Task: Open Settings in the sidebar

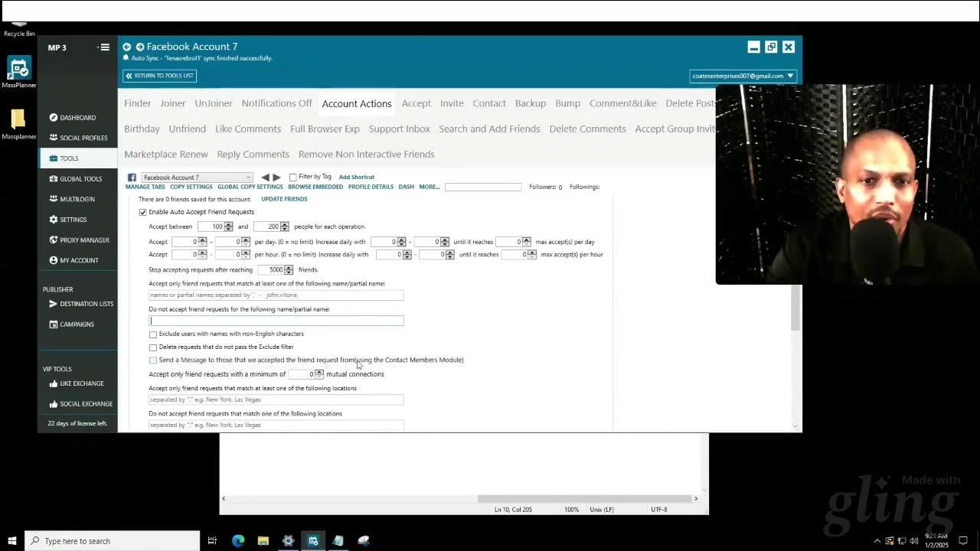Action: tap(68, 220)
